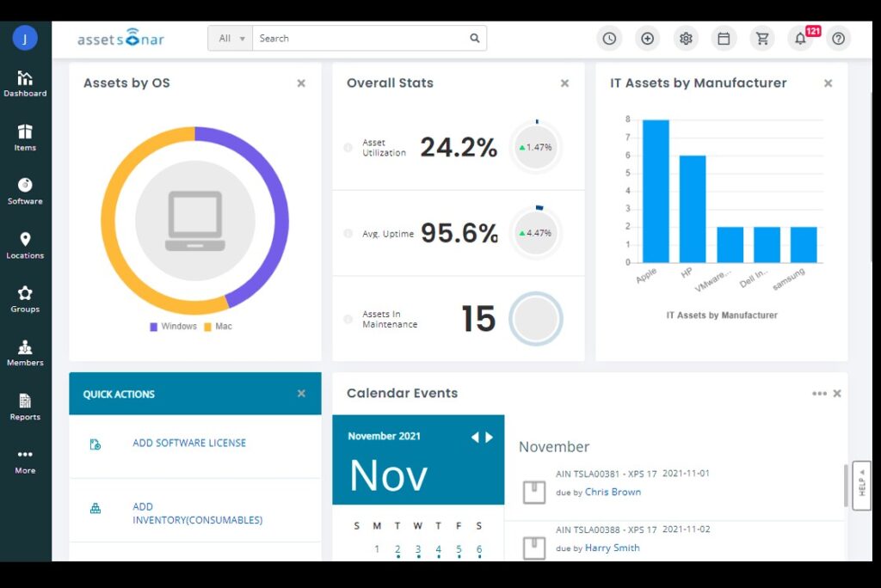Open Harry Smith member link
Screen dimensions: 881x588
pos(612,548)
